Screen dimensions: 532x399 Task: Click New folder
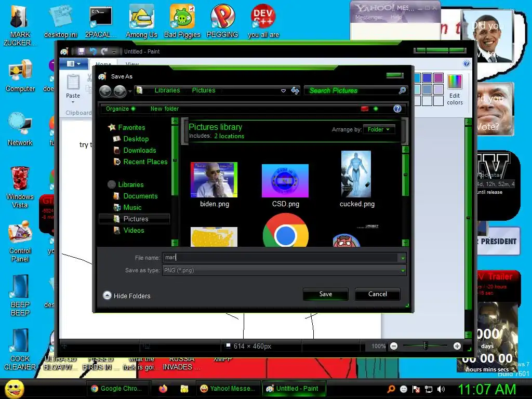click(x=165, y=109)
